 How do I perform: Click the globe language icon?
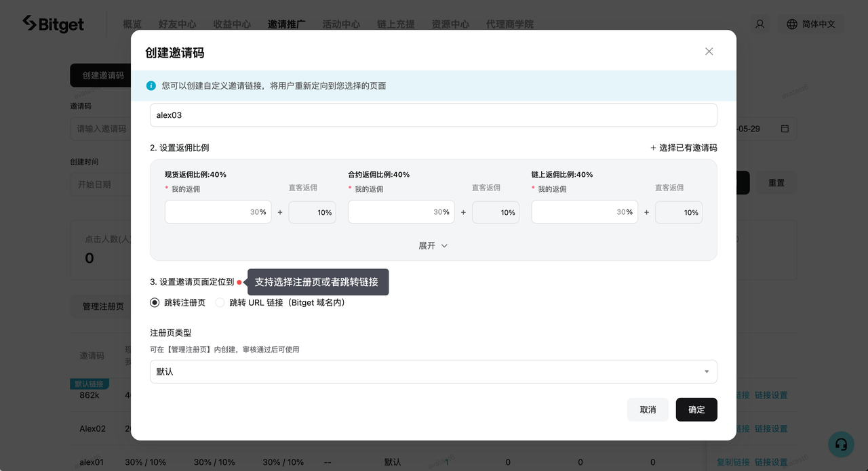[x=791, y=24]
